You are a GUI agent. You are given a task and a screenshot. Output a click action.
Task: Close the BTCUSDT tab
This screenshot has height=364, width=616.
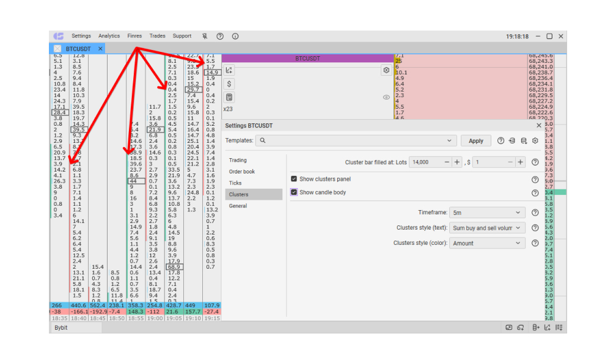pyautogui.click(x=100, y=49)
